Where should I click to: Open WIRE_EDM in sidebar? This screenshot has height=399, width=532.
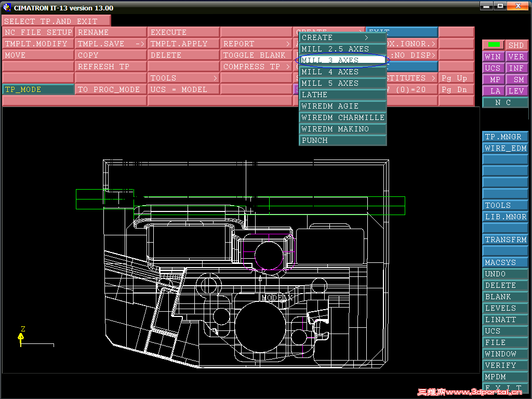(x=505, y=148)
